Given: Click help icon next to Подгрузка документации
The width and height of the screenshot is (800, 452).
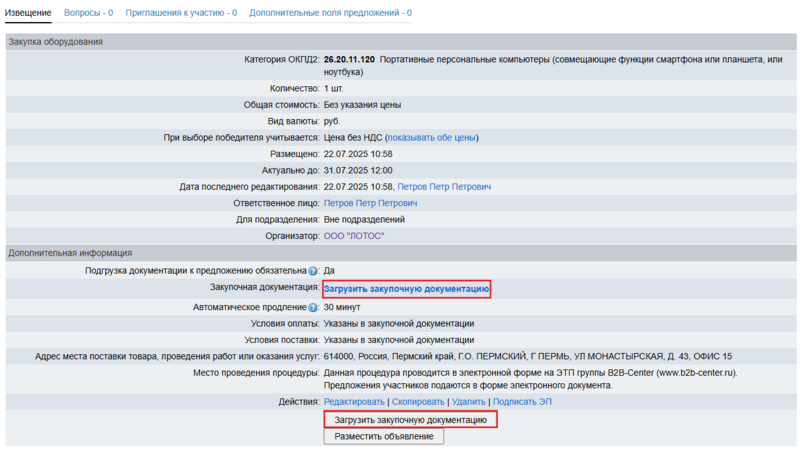Looking at the screenshot, I should pyautogui.click(x=313, y=271).
